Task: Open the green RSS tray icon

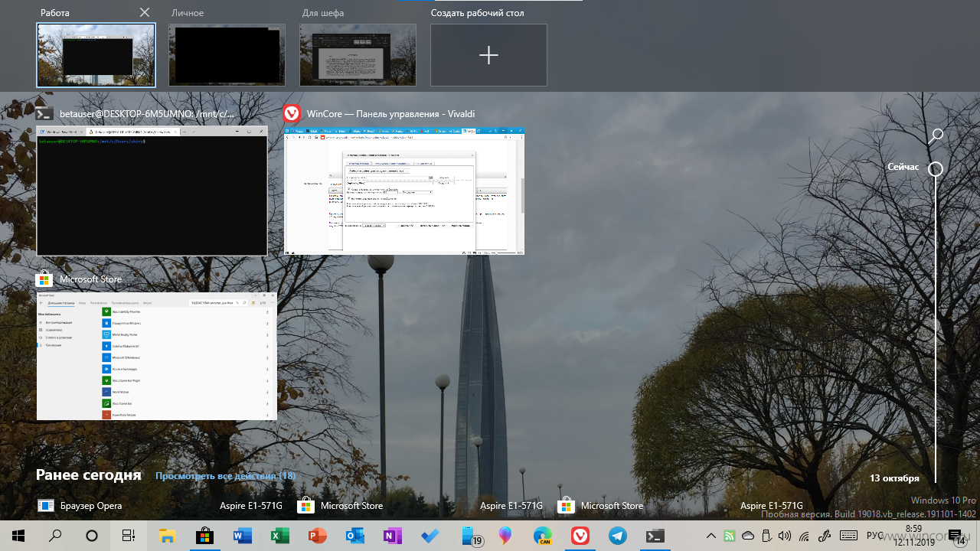Action: pos(730,536)
